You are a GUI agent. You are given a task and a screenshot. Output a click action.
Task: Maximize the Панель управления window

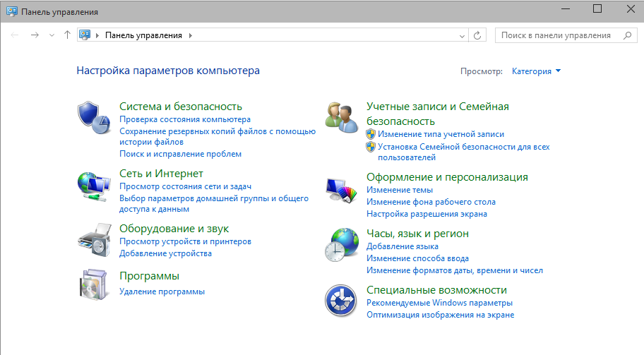597,9
